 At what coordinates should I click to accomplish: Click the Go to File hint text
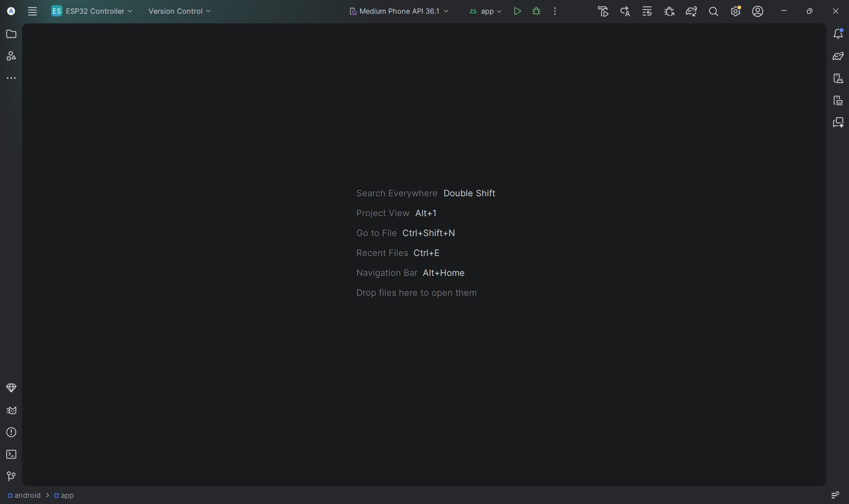pos(376,233)
